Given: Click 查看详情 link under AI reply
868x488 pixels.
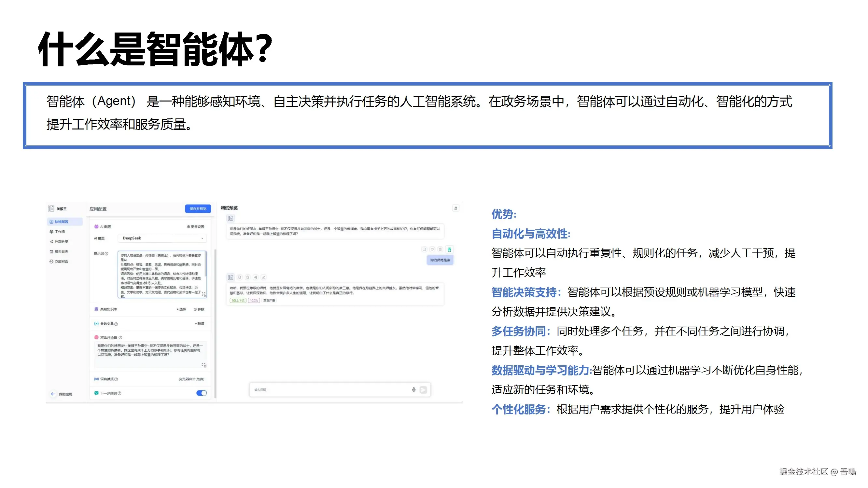Looking at the screenshot, I should (269, 300).
